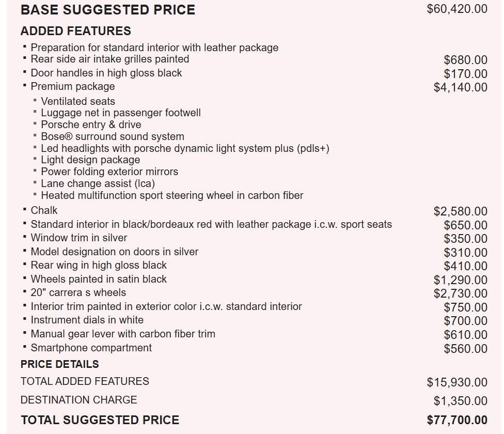The image size is (504, 434).
Task: Select the $77,700.00 total price value
Action: tap(456, 420)
